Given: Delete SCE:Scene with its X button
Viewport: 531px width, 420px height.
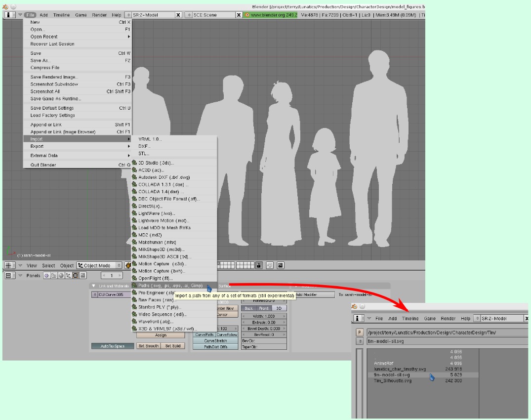Looking at the screenshot, I should coord(239,15).
